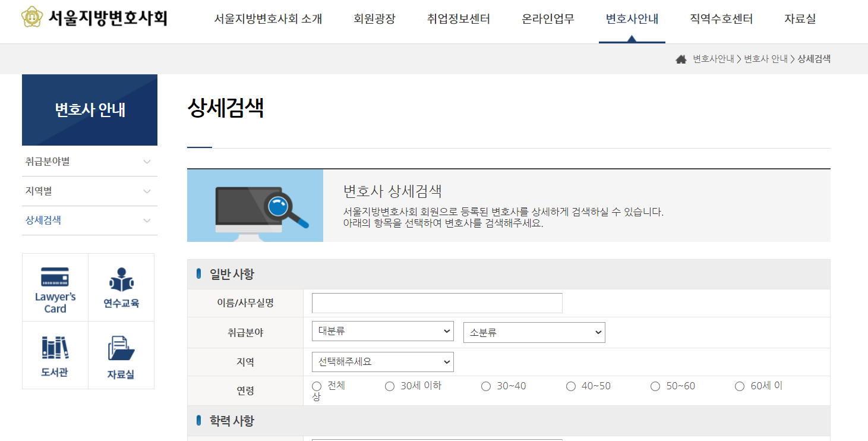868x441 pixels.
Task: Expand the 지역별 sidebar section
Action: tap(89, 191)
